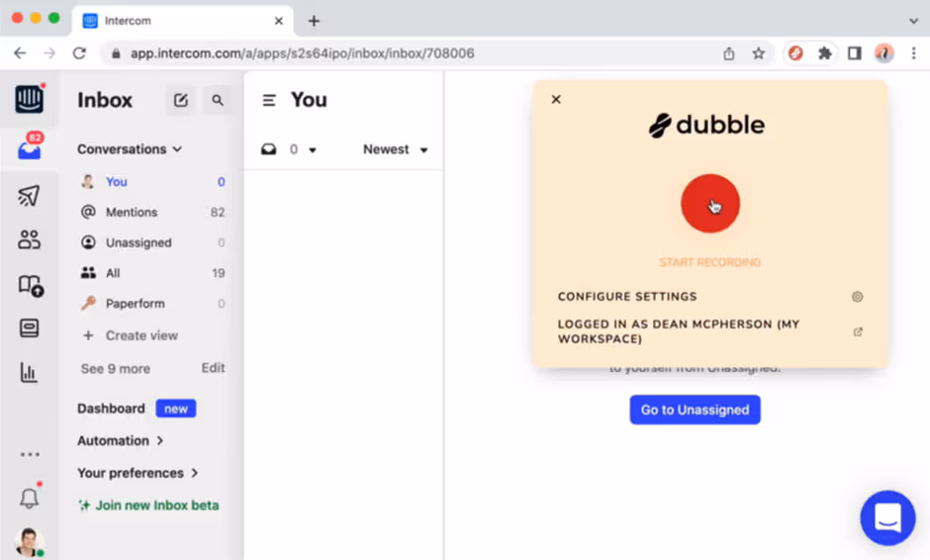This screenshot has width=930, height=560.
Task: Bookmark this page with the star icon
Action: click(x=759, y=53)
